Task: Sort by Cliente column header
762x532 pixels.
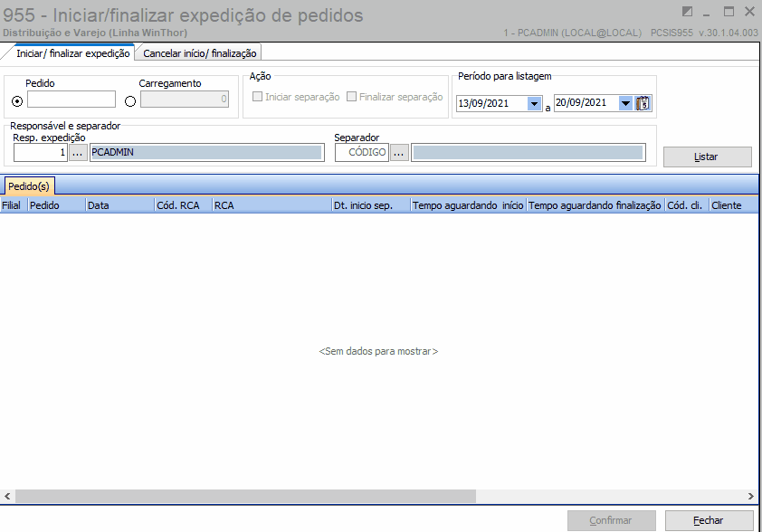Action: click(x=734, y=205)
